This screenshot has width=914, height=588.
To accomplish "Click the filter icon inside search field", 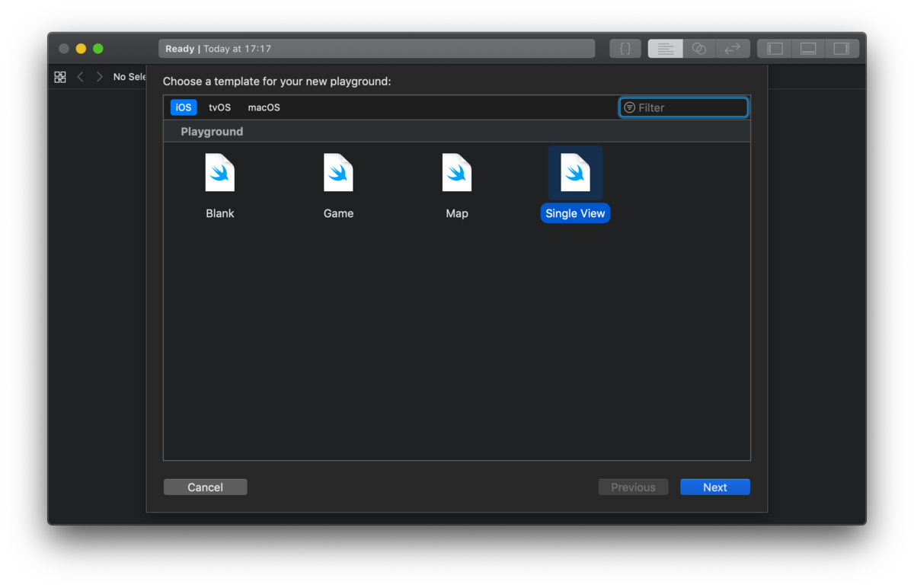I will pyautogui.click(x=629, y=107).
